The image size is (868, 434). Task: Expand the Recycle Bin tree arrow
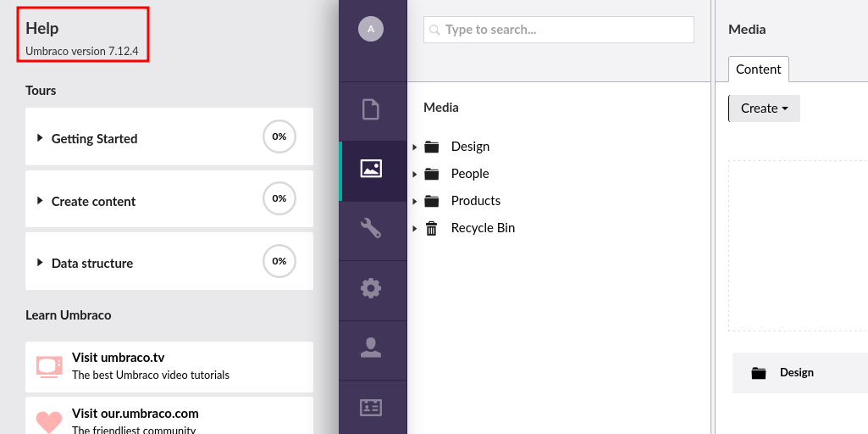[x=415, y=228]
